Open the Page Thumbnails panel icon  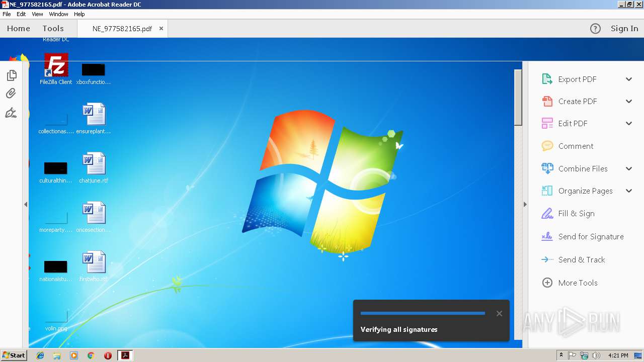click(x=12, y=75)
